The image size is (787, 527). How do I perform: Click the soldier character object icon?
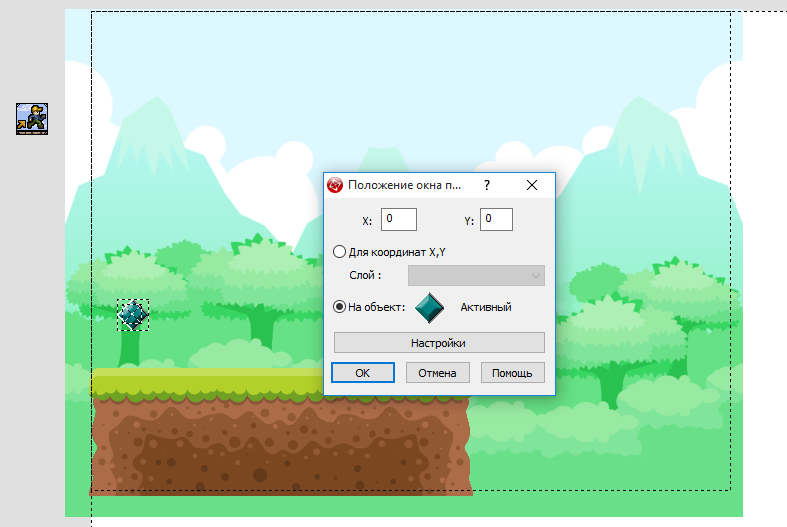[x=31, y=118]
